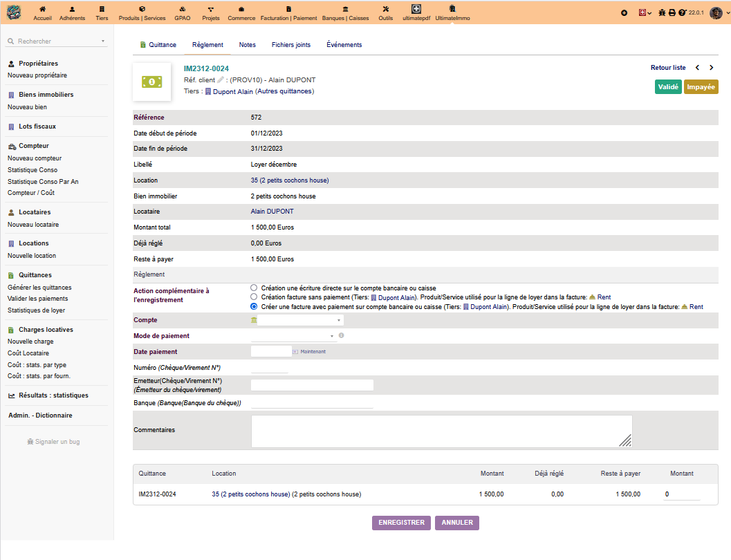The width and height of the screenshot is (731, 560).
Task: Click the pencil icon beside Réf. client
Action: 221,80
